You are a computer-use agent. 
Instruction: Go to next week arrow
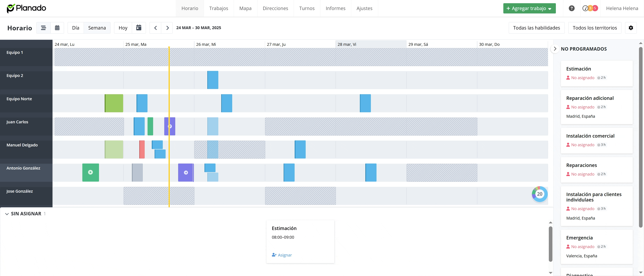point(167,28)
